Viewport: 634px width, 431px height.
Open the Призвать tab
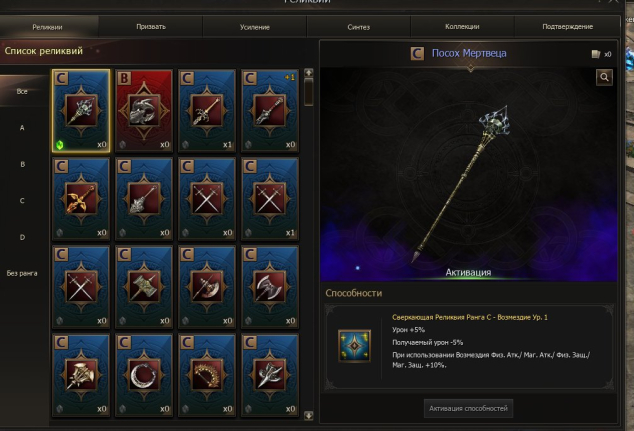151,27
